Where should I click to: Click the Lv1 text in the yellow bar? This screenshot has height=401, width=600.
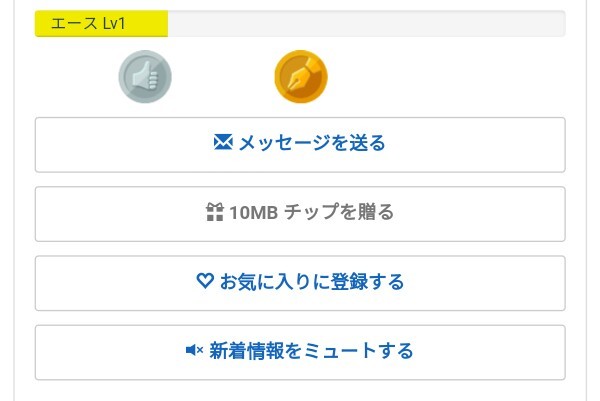[113, 24]
